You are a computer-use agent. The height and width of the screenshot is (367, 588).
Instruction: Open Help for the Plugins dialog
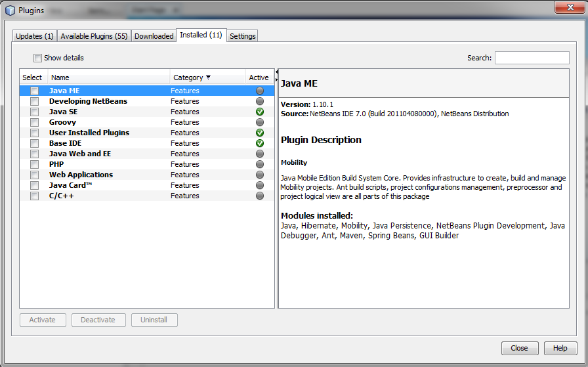tap(560, 348)
